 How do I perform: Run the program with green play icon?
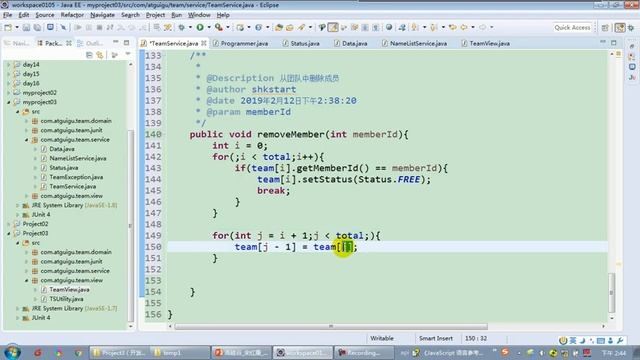click(200, 27)
